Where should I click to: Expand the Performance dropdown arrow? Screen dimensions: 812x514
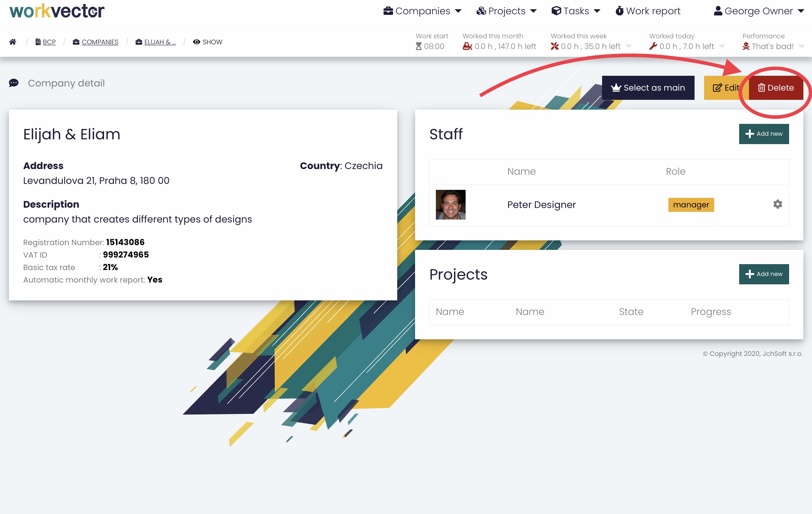pos(802,46)
